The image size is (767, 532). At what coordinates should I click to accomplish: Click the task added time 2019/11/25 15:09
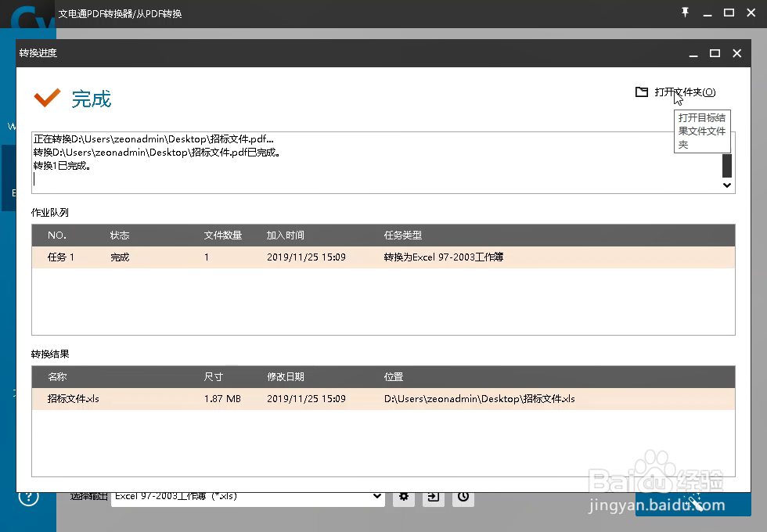click(x=306, y=257)
